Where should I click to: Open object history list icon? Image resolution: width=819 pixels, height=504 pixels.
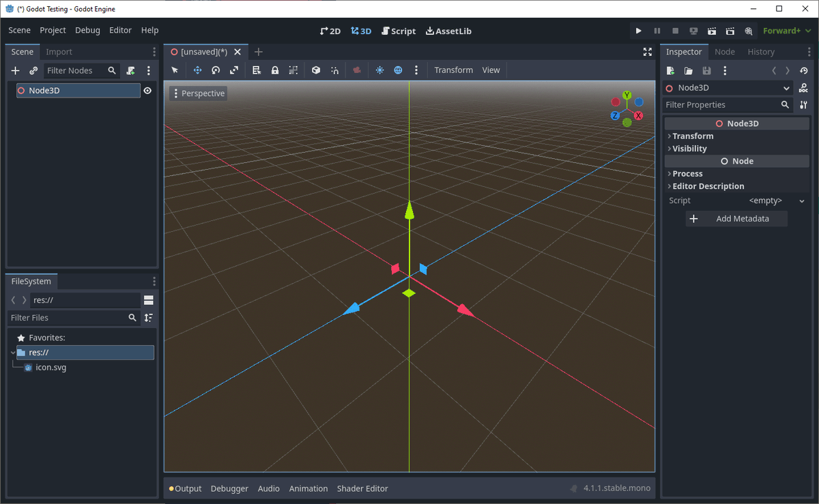point(804,70)
